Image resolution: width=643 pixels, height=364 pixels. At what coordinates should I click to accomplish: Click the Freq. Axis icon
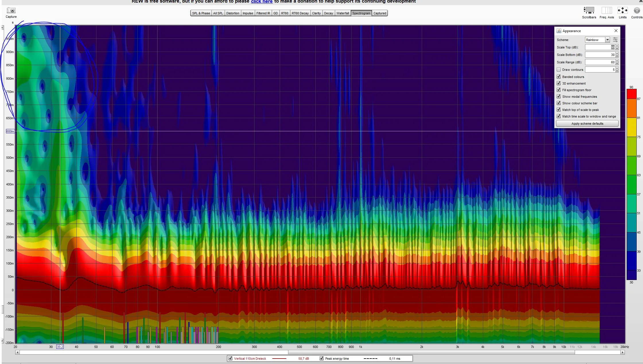point(607,10)
